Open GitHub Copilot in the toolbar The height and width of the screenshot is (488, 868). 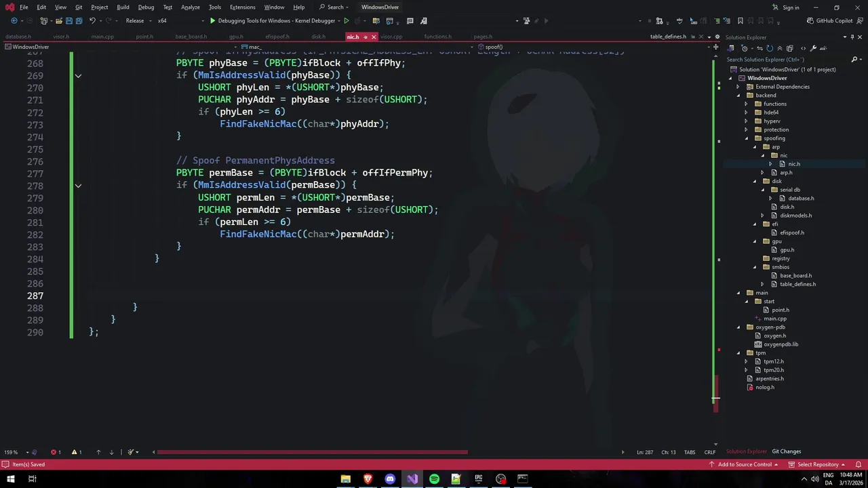pos(829,20)
